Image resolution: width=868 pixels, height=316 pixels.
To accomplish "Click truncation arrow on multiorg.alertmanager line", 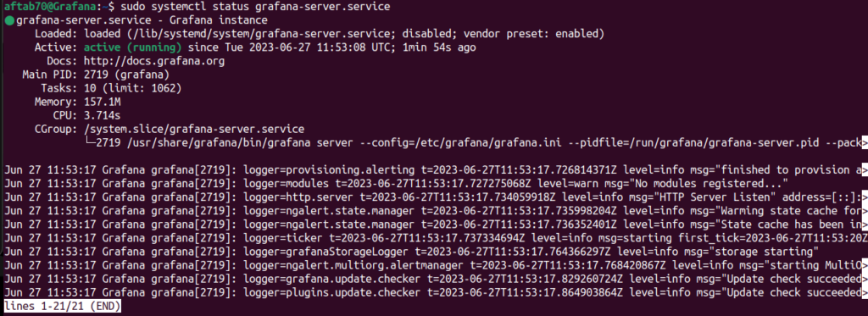I will pos(865,265).
